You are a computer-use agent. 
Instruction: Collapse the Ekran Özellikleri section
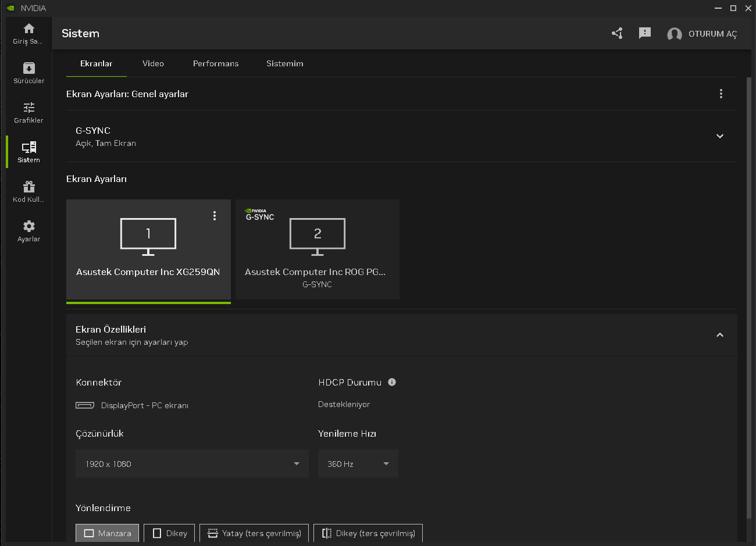pyautogui.click(x=719, y=335)
